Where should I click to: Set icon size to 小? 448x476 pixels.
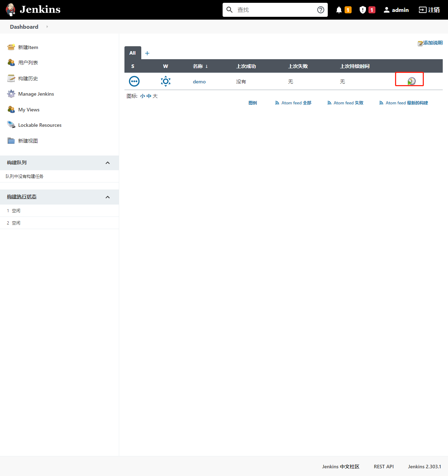pos(143,96)
